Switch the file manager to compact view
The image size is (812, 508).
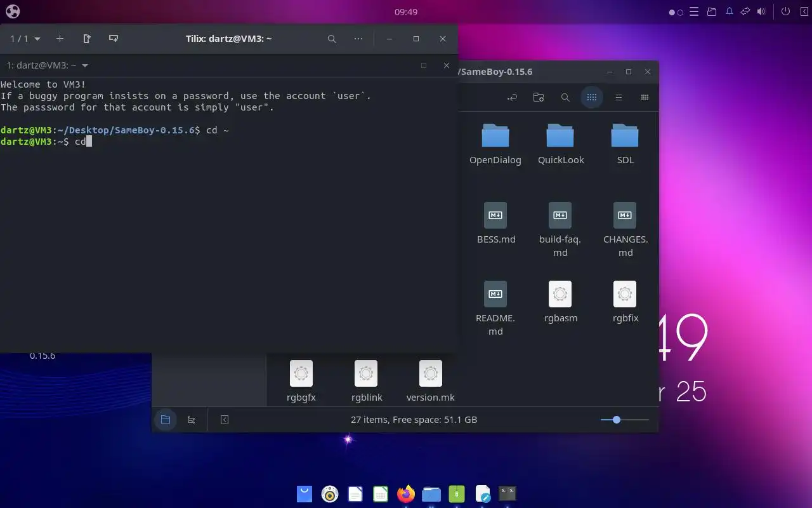(x=645, y=97)
